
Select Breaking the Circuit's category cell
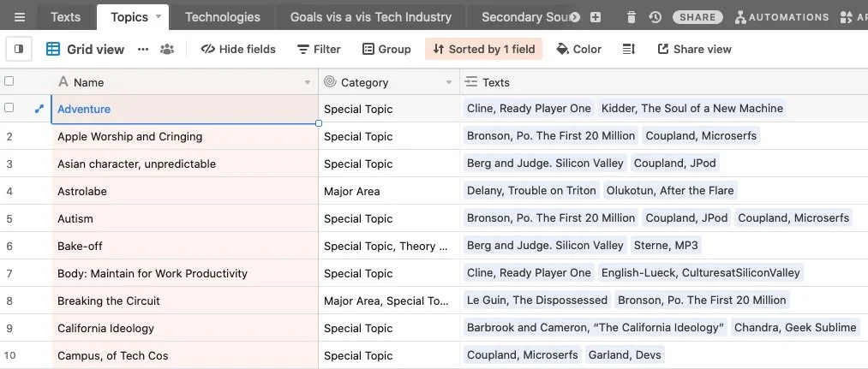389,301
